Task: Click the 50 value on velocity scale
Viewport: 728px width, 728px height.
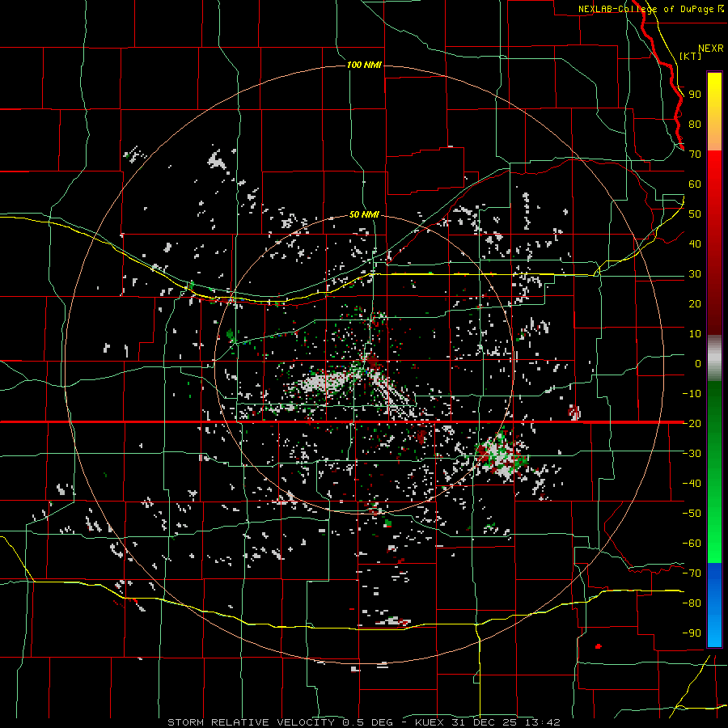Action: [x=695, y=214]
